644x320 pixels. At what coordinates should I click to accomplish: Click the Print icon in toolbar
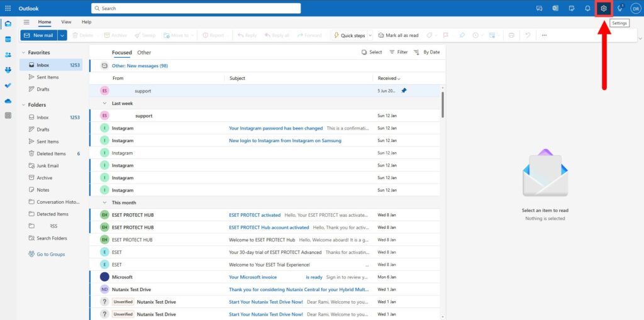(x=511, y=35)
